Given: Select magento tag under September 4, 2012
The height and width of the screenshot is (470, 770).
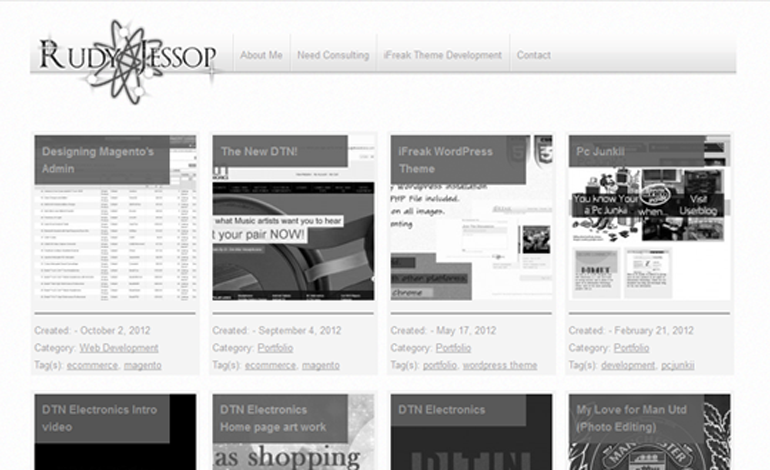Looking at the screenshot, I should pos(321,365).
